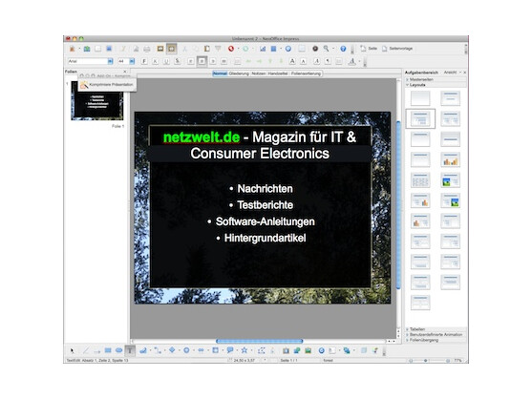Screen dimensions: 532x399
Task: Expand Benutzerdefinierte Animation section
Action: click(x=436, y=335)
